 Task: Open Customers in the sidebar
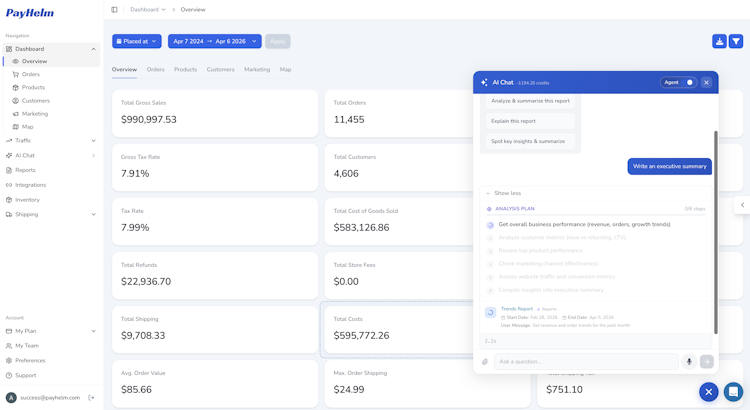[35, 100]
